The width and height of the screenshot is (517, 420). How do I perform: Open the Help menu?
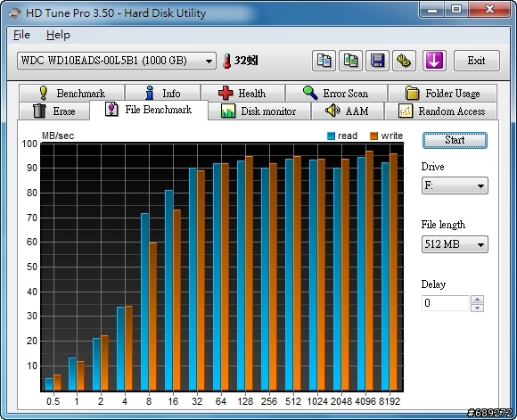click(x=58, y=35)
